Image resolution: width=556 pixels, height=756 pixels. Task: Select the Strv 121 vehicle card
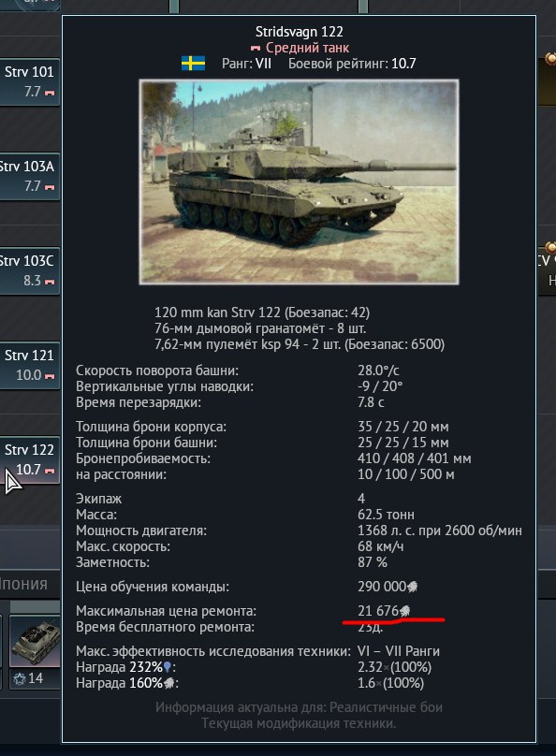pos(29,366)
